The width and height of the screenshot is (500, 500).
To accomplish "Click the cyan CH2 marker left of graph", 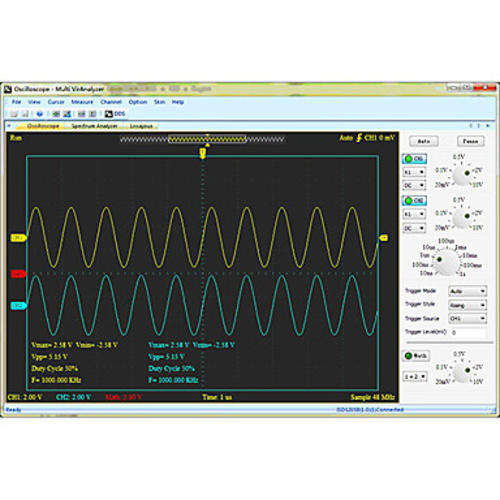I will pos(18,305).
